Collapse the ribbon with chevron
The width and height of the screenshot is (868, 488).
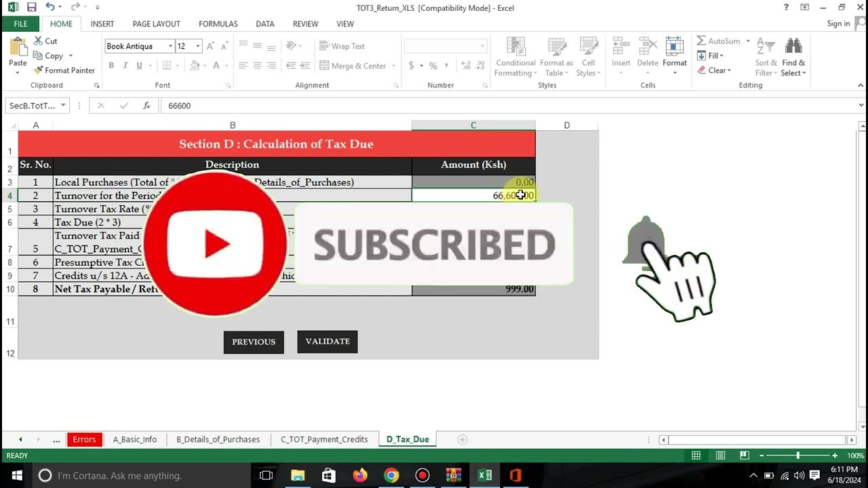(x=861, y=85)
